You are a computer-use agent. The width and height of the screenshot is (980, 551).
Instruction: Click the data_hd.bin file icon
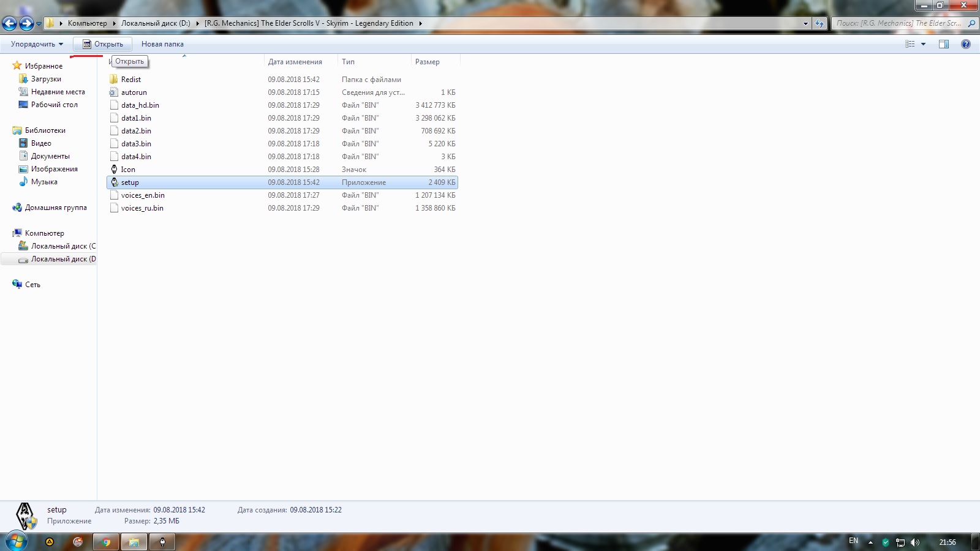114,105
